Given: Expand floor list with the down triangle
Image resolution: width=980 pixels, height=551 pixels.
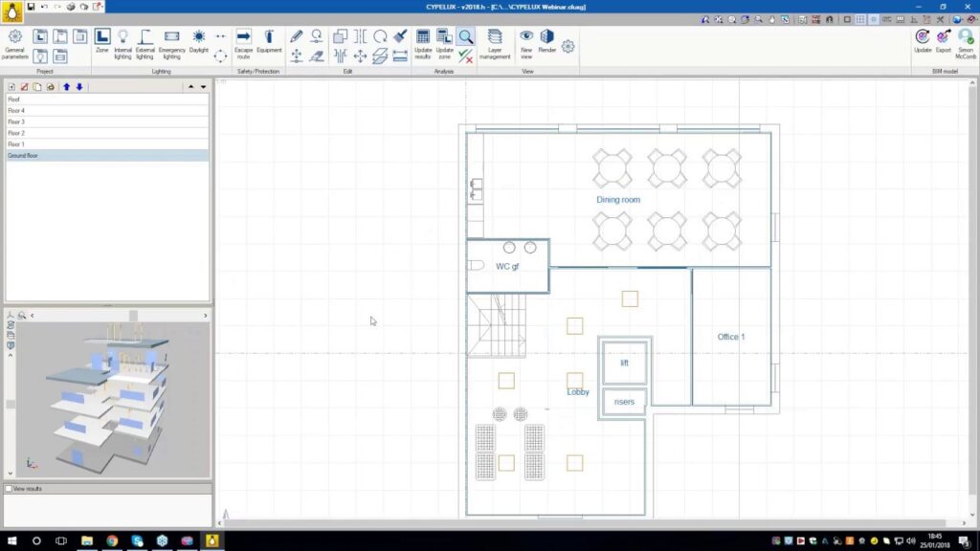Looking at the screenshot, I should [203, 87].
